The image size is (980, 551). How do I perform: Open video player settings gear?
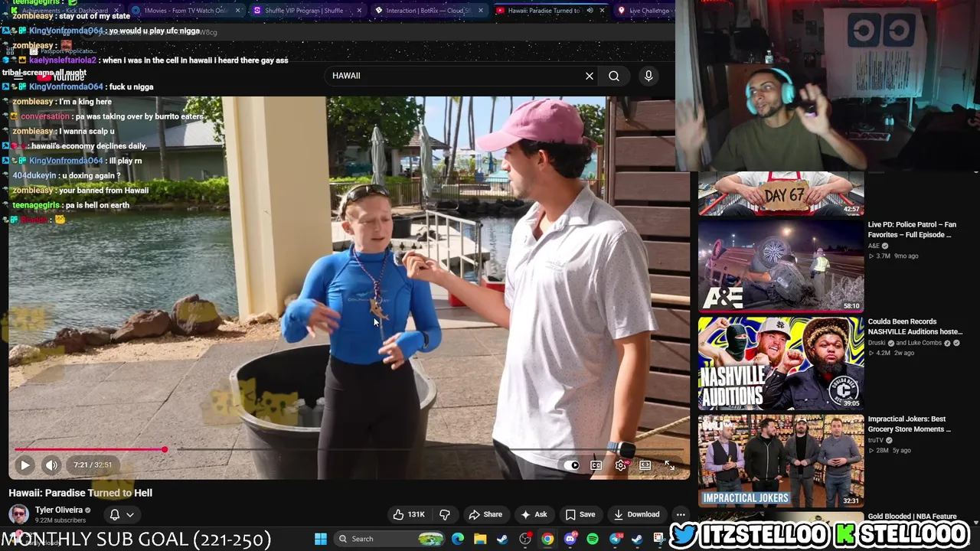click(x=621, y=465)
